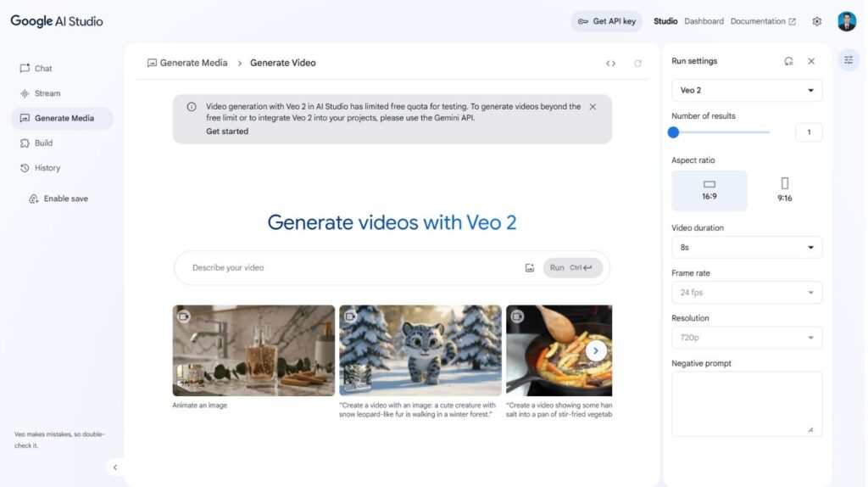868x487 pixels.
Task: Toggle the run settings panel icon
Action: (848, 59)
